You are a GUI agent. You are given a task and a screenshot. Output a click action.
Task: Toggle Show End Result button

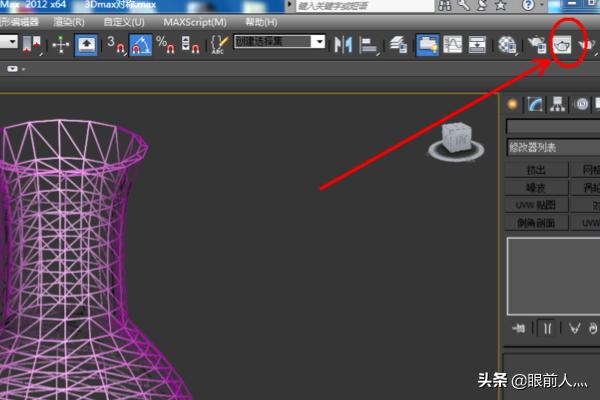click(547, 328)
